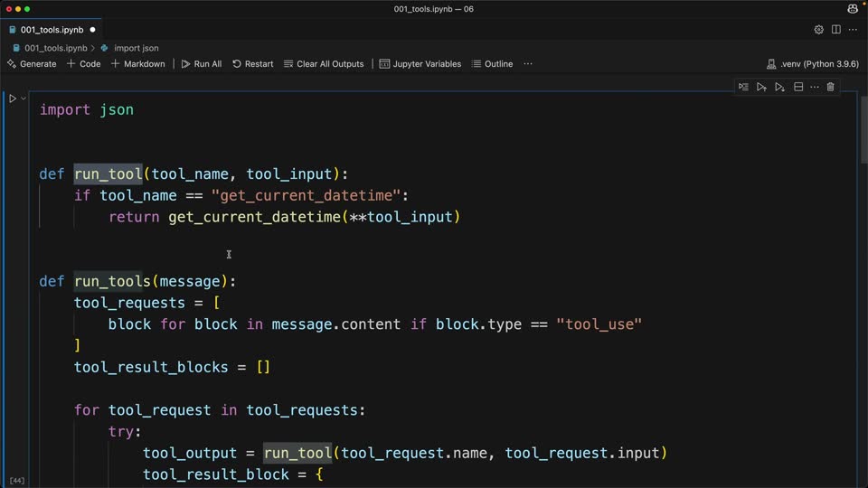Click the highlighted run_tool function definition name

tap(108, 174)
